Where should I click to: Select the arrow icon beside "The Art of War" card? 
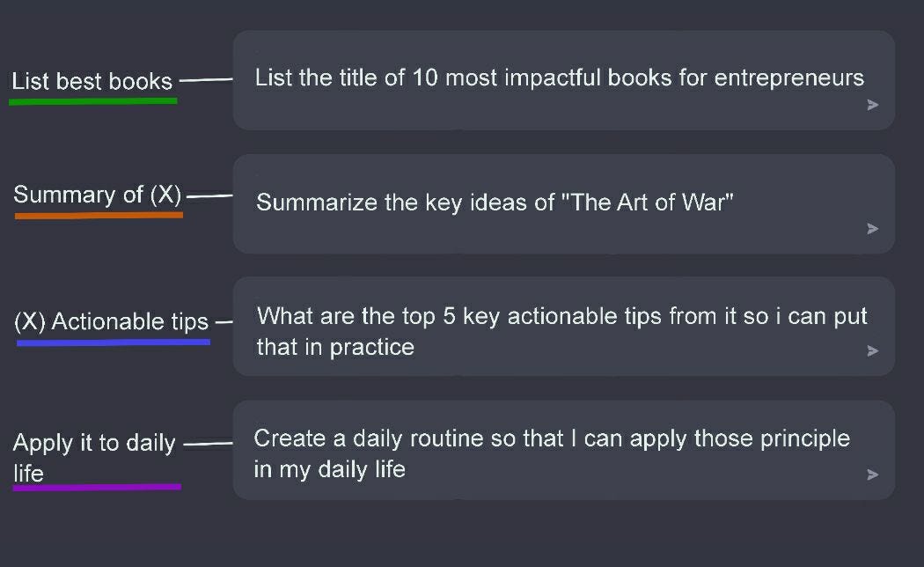(x=871, y=229)
